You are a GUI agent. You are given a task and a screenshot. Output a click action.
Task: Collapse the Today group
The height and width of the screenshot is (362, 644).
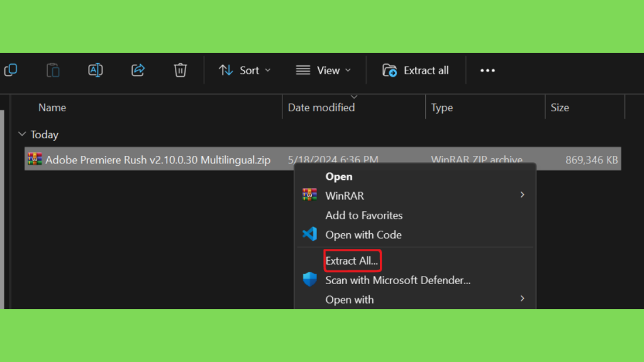22,134
